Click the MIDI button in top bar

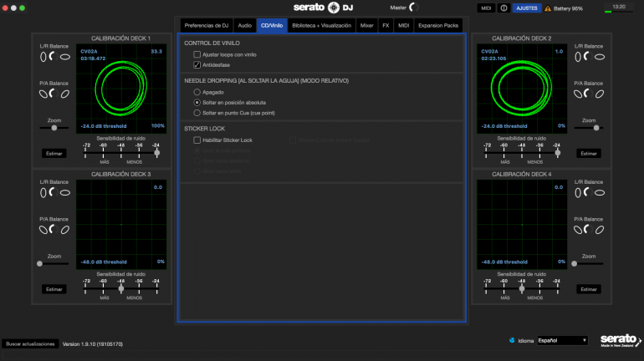point(486,8)
